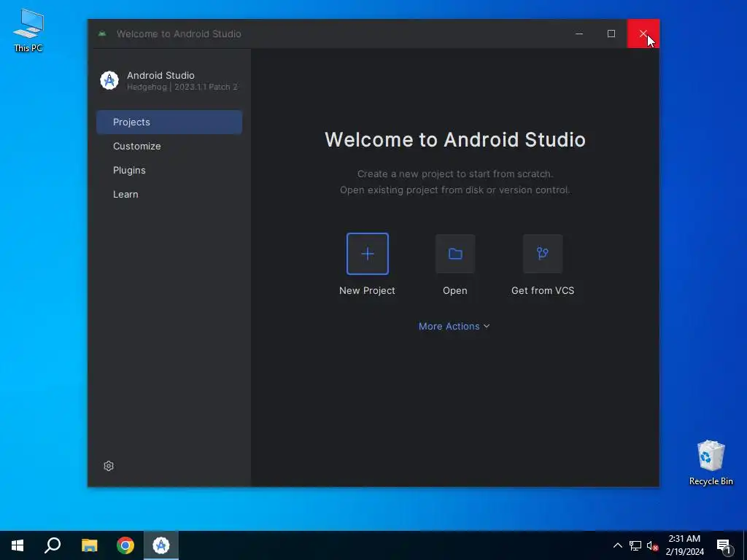
Task: Click Android Studio taskbar icon
Action: click(161, 545)
